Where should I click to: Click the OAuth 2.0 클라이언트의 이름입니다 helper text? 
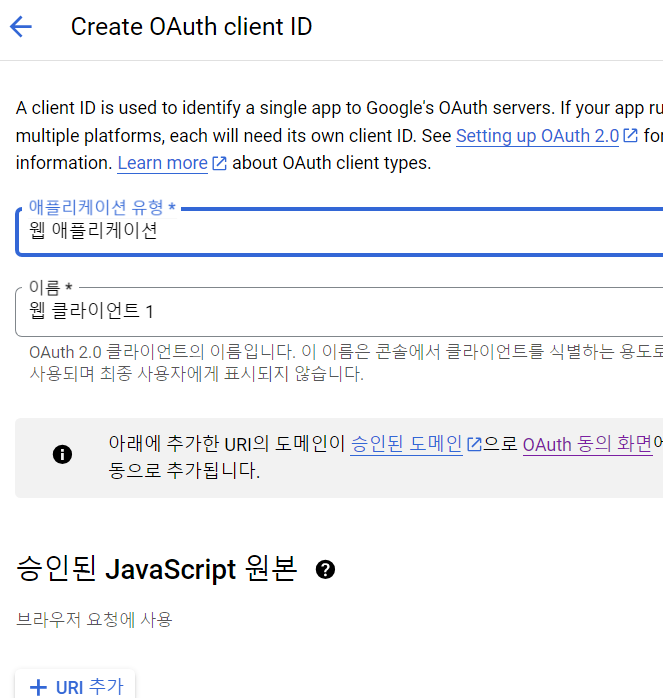click(346, 363)
